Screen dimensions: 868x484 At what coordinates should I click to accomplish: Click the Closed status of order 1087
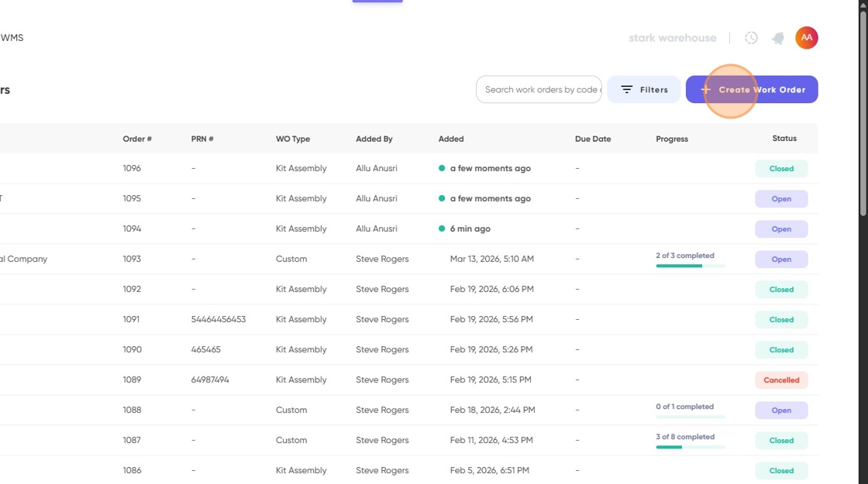point(781,441)
